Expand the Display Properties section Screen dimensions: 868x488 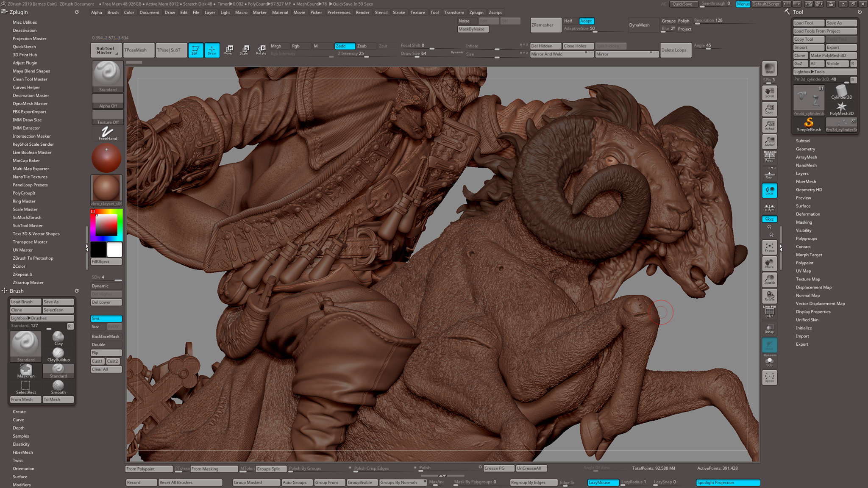(813, 312)
